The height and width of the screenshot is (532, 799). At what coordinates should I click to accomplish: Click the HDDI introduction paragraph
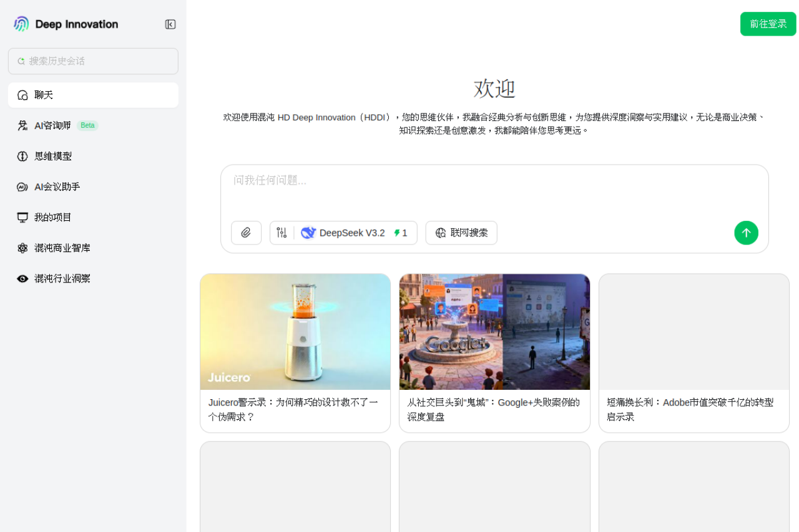[x=494, y=124]
